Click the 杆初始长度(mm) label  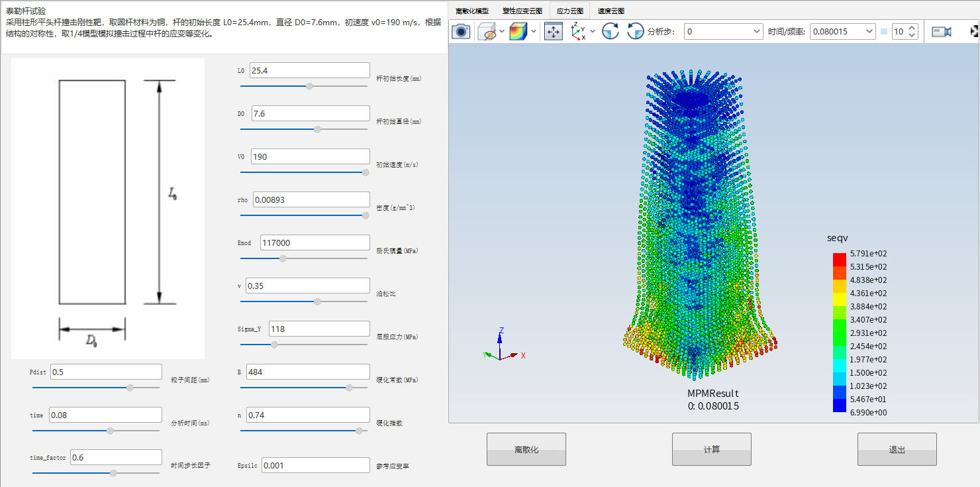[399, 78]
